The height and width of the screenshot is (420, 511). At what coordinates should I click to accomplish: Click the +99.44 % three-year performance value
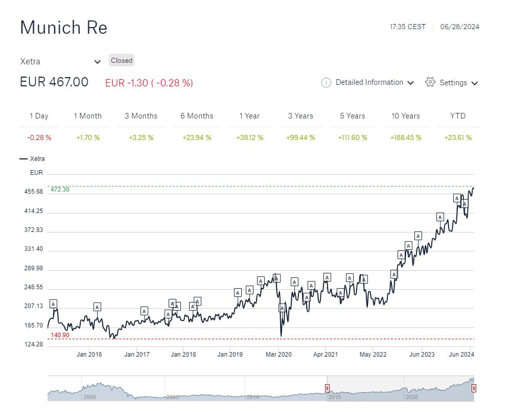coord(300,137)
